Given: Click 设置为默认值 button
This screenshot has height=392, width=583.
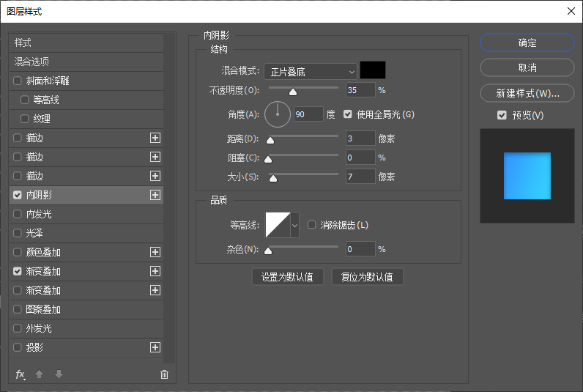Looking at the screenshot, I should tap(287, 277).
